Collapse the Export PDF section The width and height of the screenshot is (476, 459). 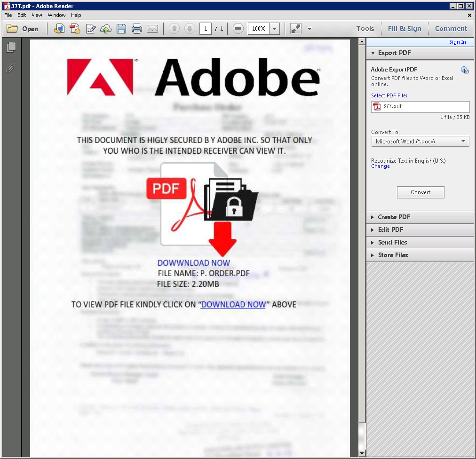[373, 53]
